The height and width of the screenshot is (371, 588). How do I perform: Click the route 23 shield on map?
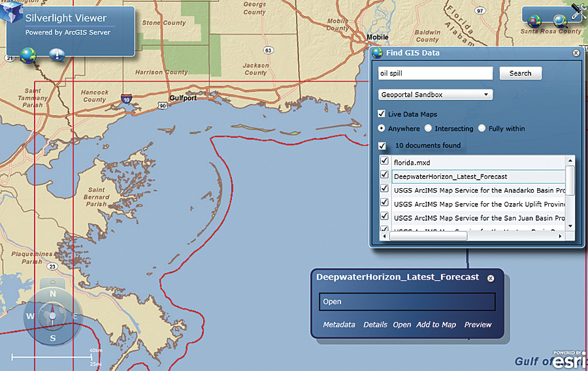(52, 266)
